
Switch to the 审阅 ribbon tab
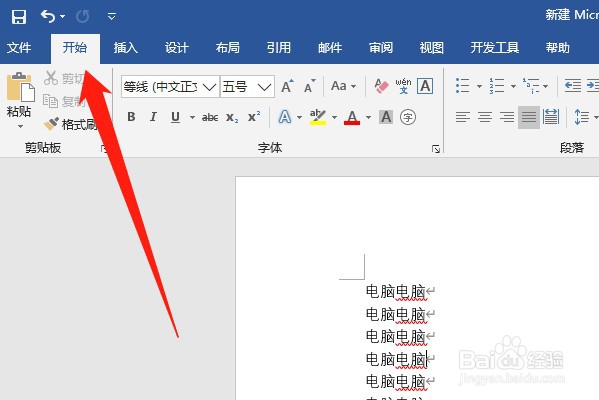pos(381,48)
